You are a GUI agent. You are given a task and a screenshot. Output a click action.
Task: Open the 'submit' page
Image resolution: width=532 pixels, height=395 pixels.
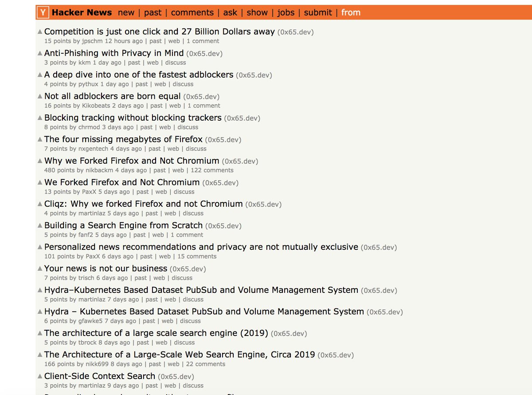(x=318, y=12)
